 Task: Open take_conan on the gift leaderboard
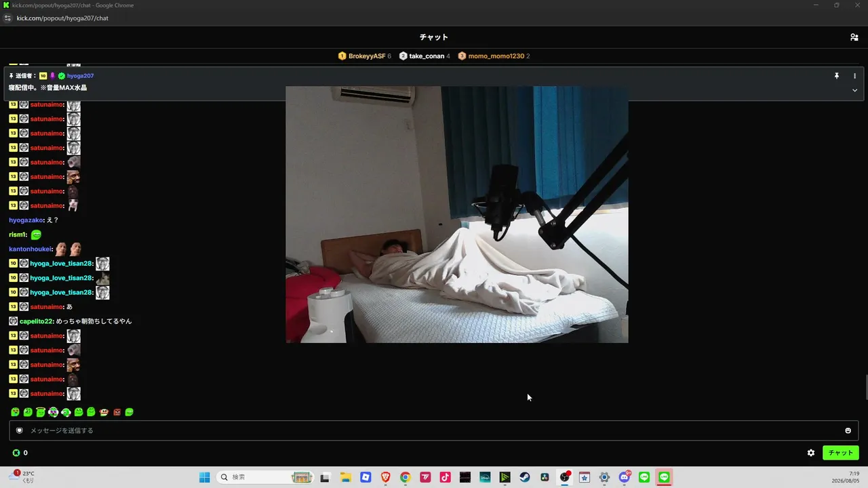[425, 56]
